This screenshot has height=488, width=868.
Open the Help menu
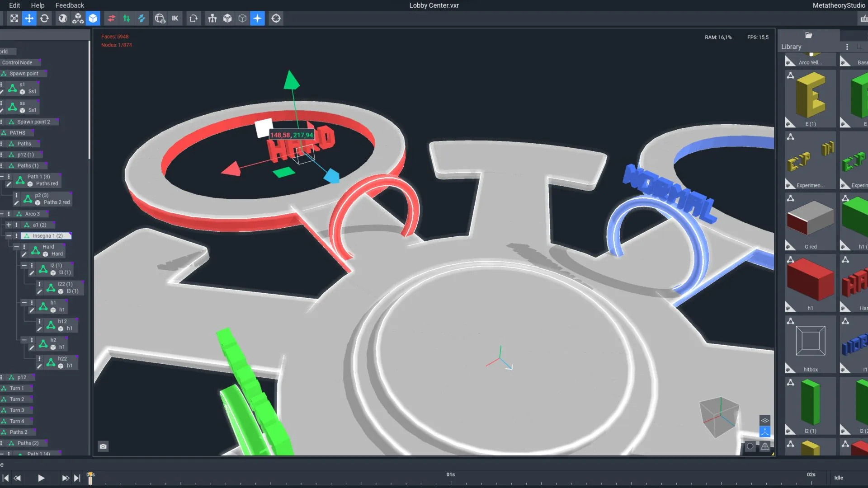coord(38,5)
